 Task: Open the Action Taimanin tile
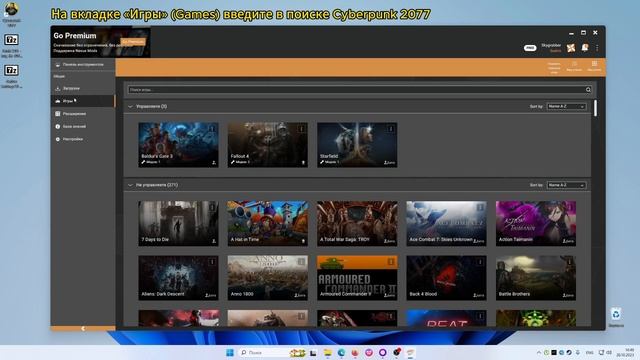tap(536, 223)
